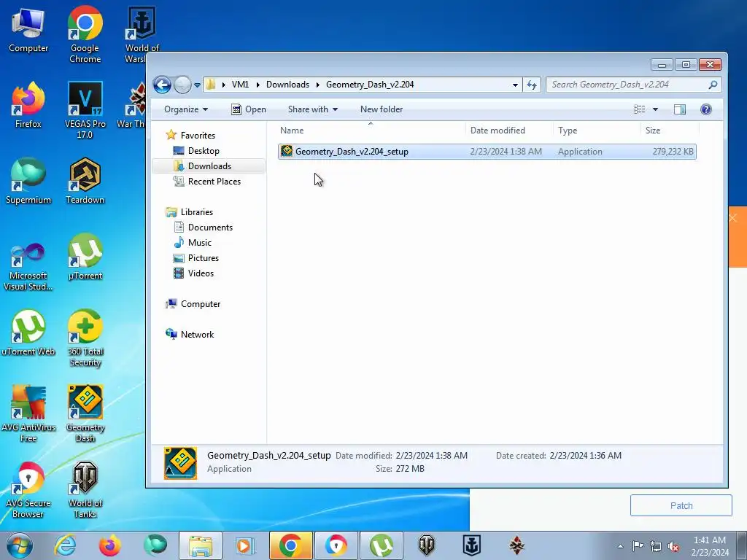This screenshot has width=747, height=560.
Task: Launch Internet Explorer from the taskbar
Action: [65, 545]
